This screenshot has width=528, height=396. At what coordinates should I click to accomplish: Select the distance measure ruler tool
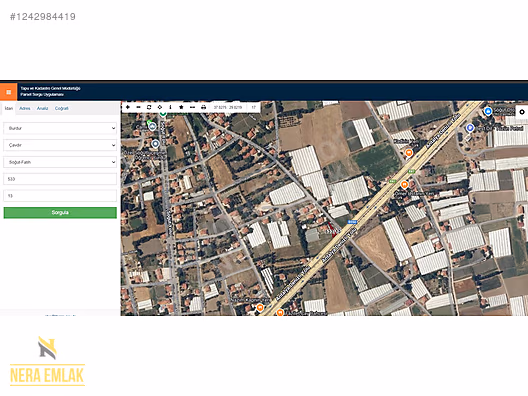coord(192,107)
